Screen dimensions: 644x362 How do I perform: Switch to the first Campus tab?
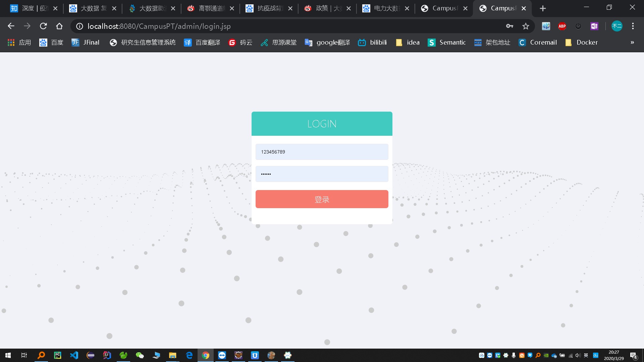[x=443, y=8]
